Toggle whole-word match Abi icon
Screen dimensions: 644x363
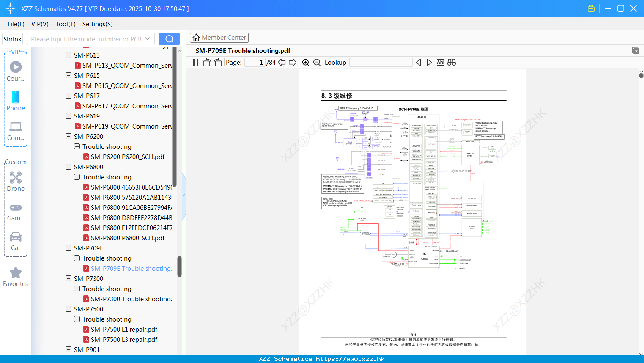(x=440, y=62)
